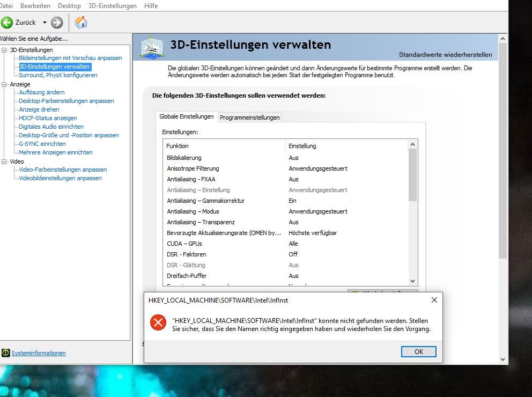
Task: Click the Höchste verfügbar value
Action: click(313, 233)
